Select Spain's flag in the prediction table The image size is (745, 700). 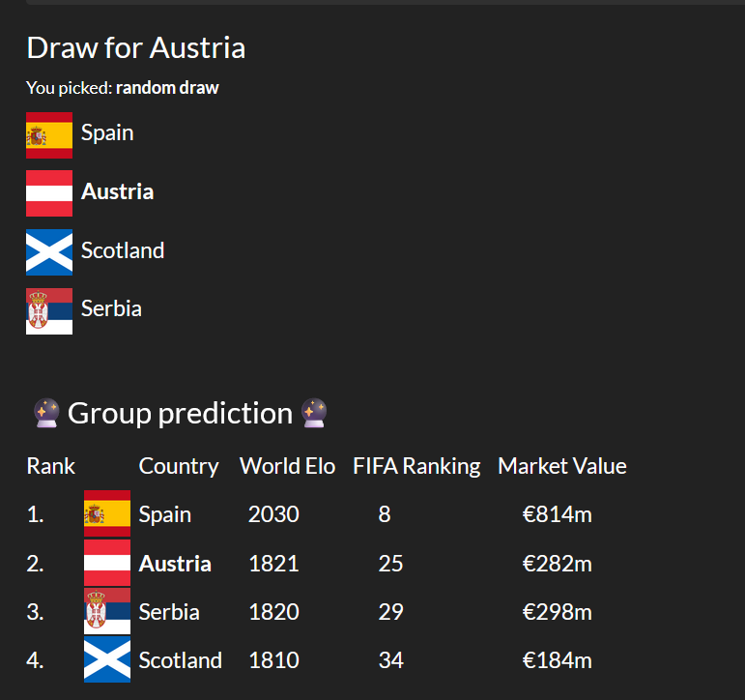pyautogui.click(x=107, y=514)
